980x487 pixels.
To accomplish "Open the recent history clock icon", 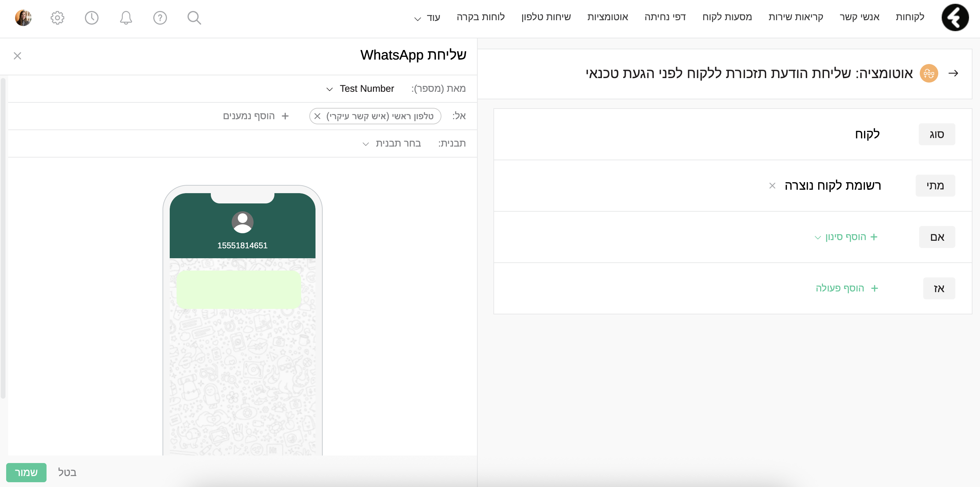I will pyautogui.click(x=92, y=17).
